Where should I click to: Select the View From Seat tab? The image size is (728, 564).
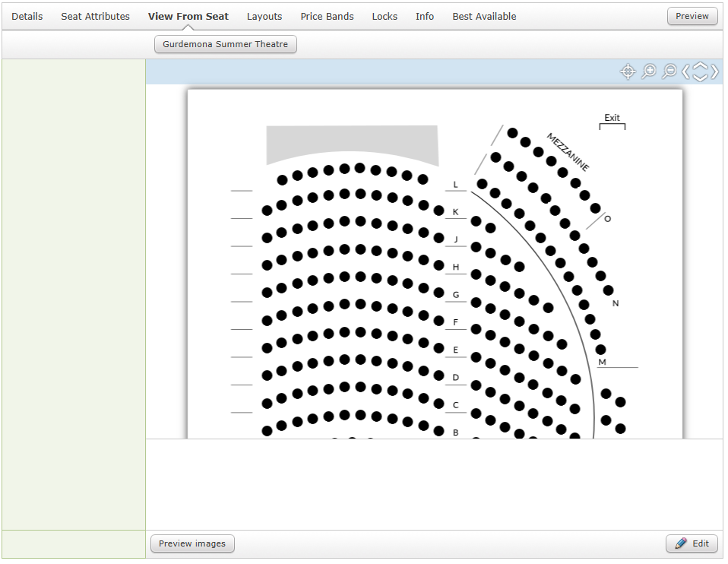pos(188,16)
